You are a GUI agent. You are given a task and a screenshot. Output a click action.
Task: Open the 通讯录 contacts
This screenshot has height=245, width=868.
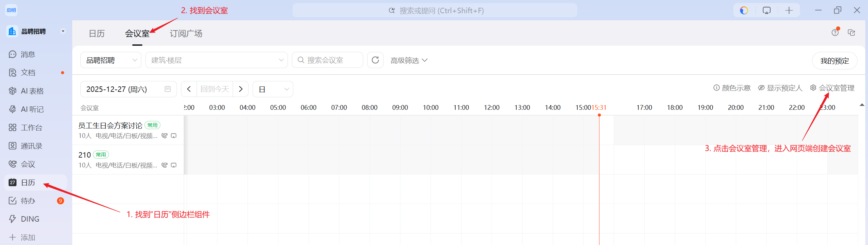[31, 146]
